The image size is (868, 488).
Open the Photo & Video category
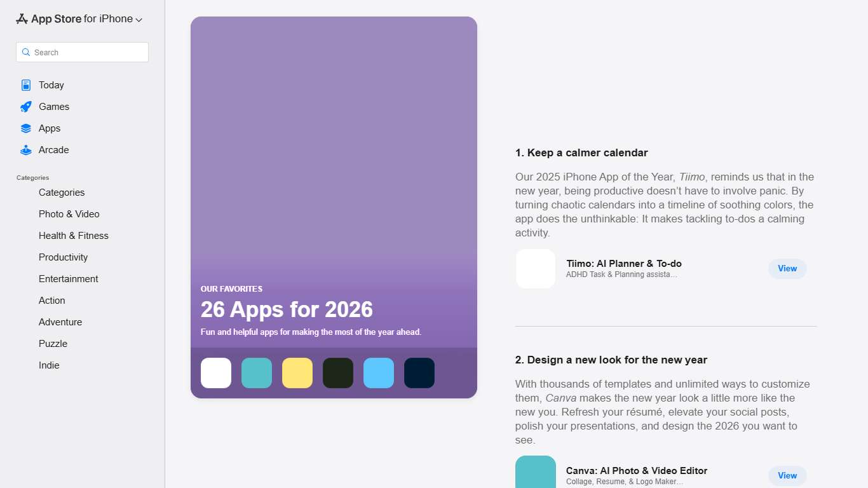pos(69,214)
